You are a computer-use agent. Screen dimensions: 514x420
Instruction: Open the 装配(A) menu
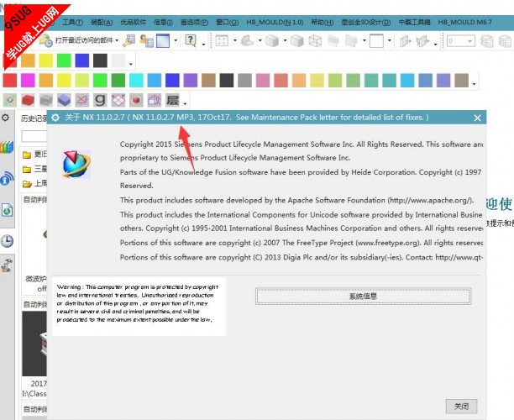coord(102,23)
